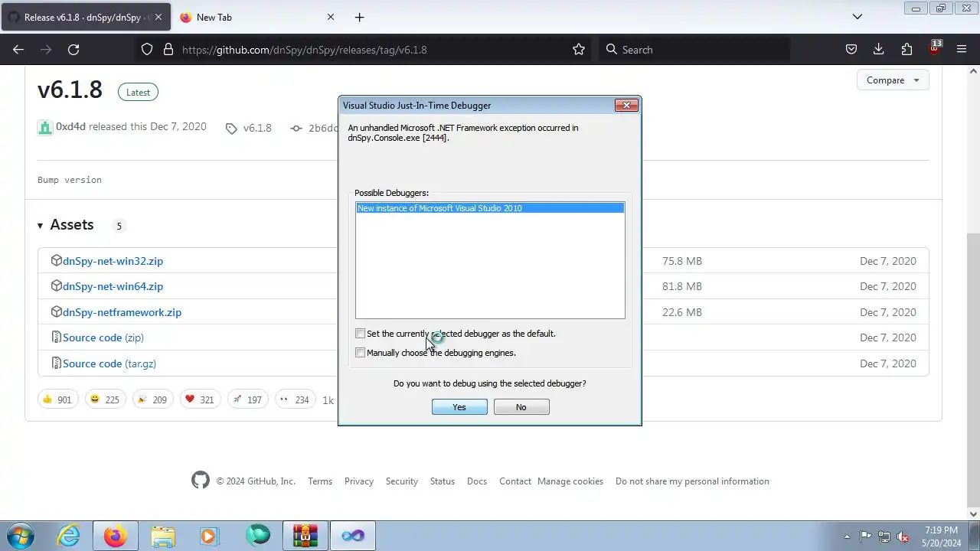Screen dimensions: 980x551
Task: Click the taskbar clock showing 7:19 PM
Action: [941, 536]
